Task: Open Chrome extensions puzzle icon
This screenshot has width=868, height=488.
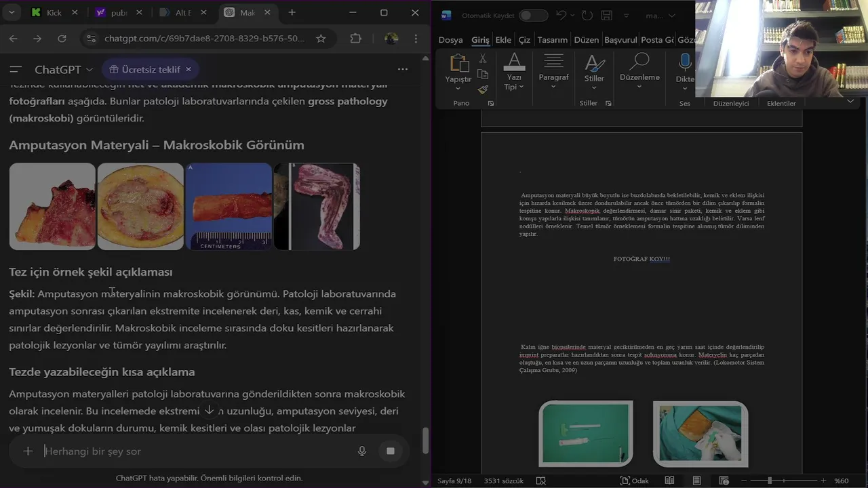Action: [355, 39]
